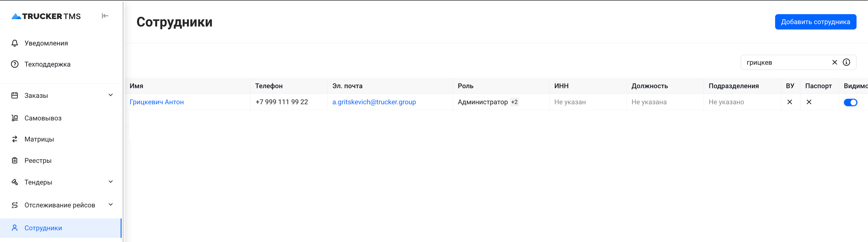The width and height of the screenshot is (868, 242).
Task: Click the arrows icon beside Матрицы
Action: tap(14, 139)
